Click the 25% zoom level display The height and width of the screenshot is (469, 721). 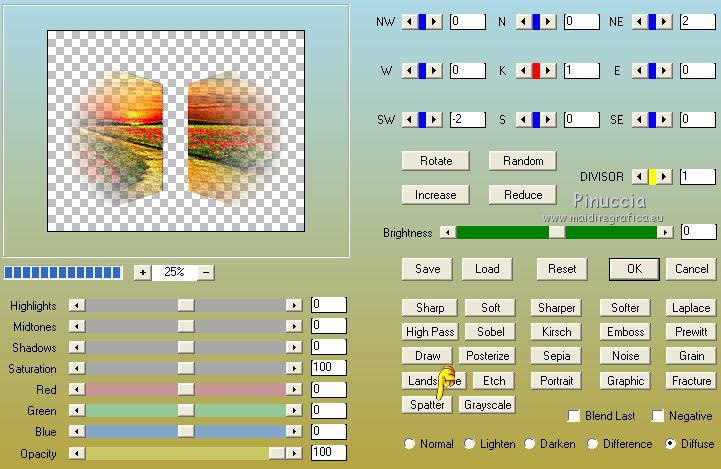pos(174,273)
